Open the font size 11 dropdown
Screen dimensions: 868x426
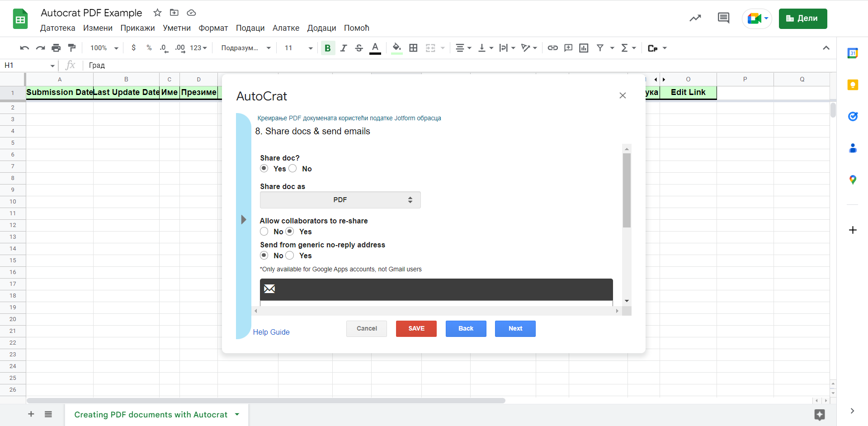point(298,48)
